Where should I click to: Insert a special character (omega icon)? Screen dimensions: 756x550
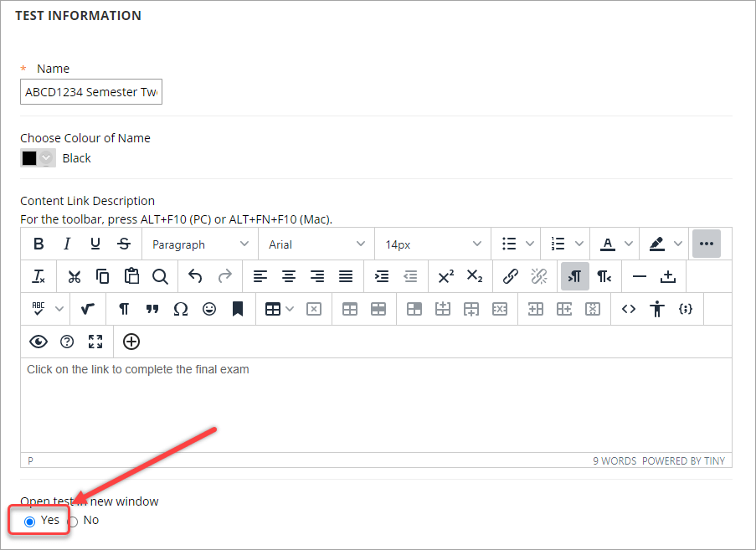click(x=181, y=309)
